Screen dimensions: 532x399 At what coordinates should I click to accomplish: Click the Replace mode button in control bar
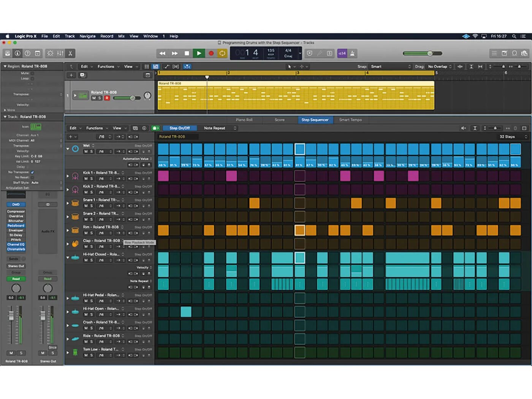(x=309, y=53)
